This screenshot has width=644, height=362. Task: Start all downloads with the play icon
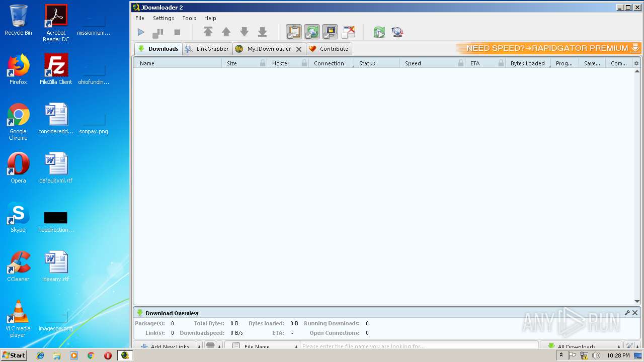[141, 32]
